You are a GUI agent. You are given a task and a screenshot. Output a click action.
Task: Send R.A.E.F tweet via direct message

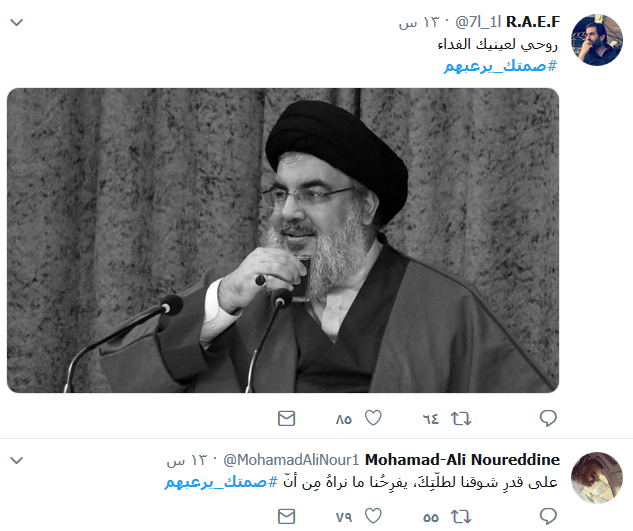point(287,418)
